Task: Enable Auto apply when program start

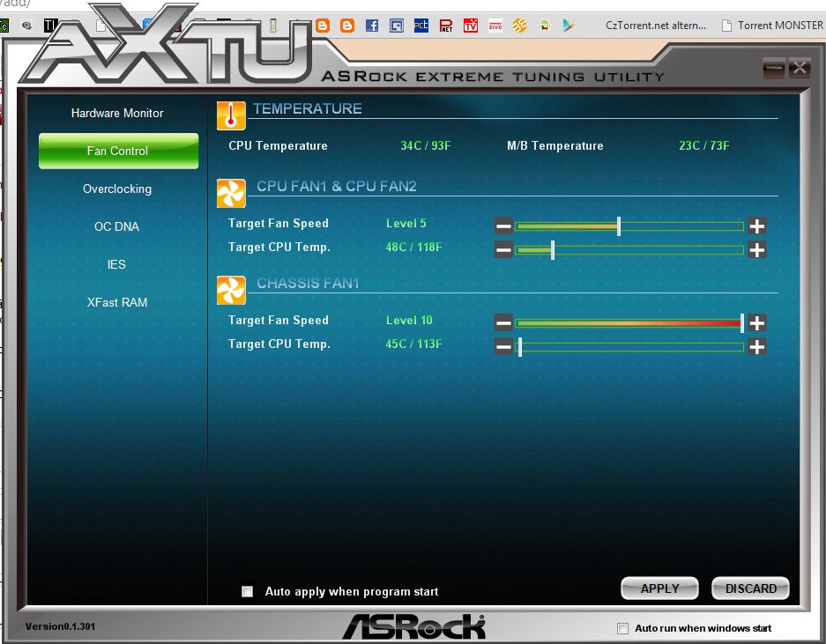Action: tap(247, 591)
